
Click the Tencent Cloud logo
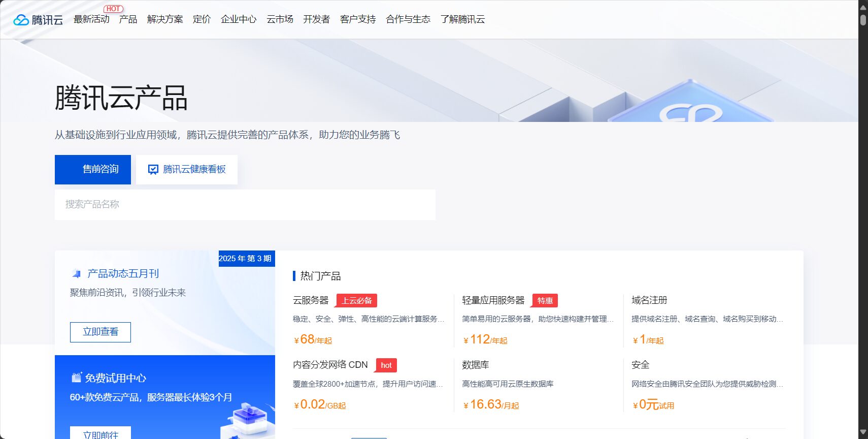pyautogui.click(x=38, y=20)
